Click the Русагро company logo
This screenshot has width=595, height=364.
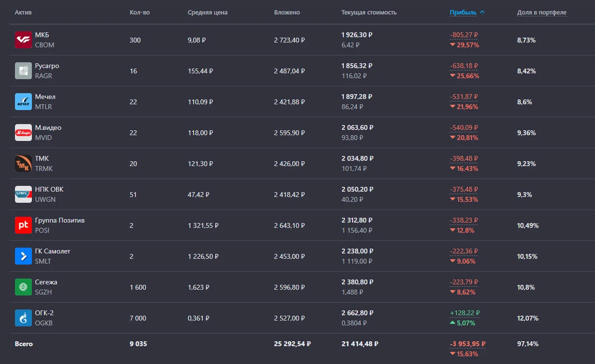[23, 71]
